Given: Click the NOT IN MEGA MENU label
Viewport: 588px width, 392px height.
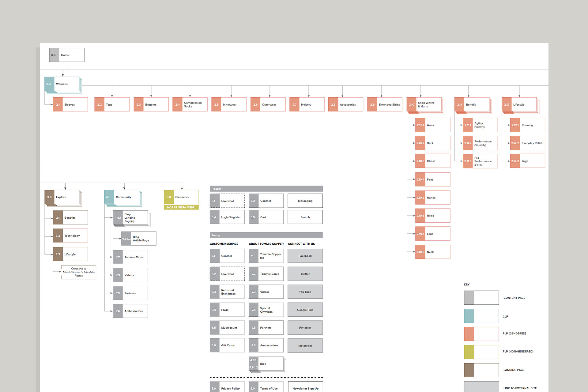Looking at the screenshot, I should [181, 207].
